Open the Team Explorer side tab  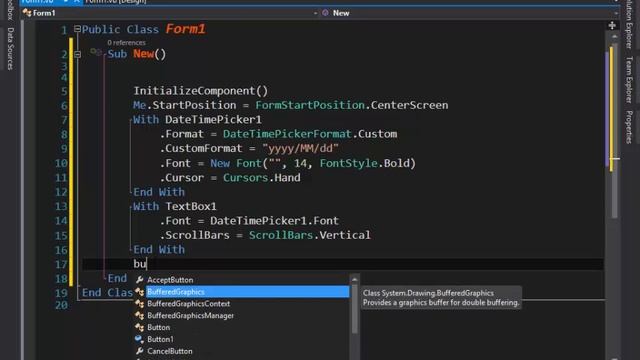point(629,80)
